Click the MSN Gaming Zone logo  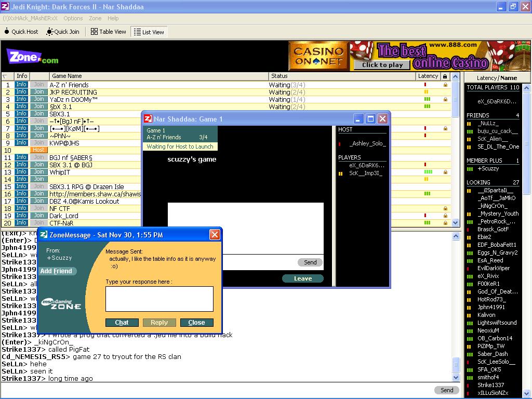coord(61,304)
